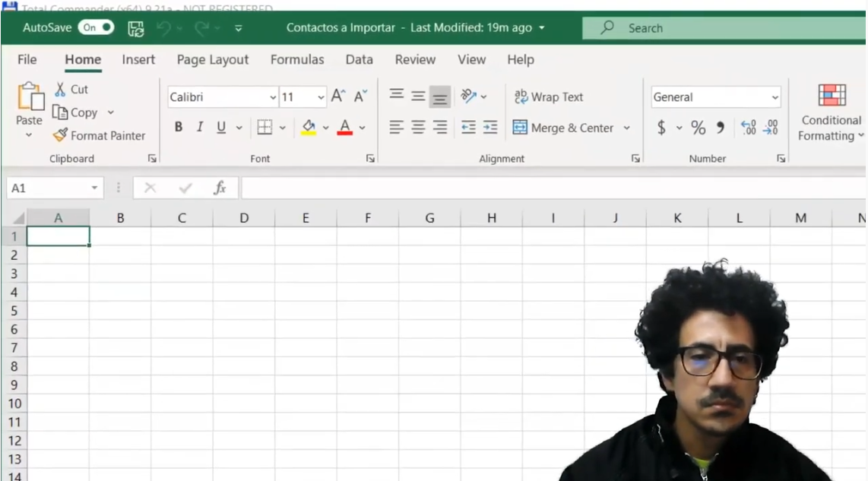
Task: Open the Page Layout tab
Action: [213, 59]
